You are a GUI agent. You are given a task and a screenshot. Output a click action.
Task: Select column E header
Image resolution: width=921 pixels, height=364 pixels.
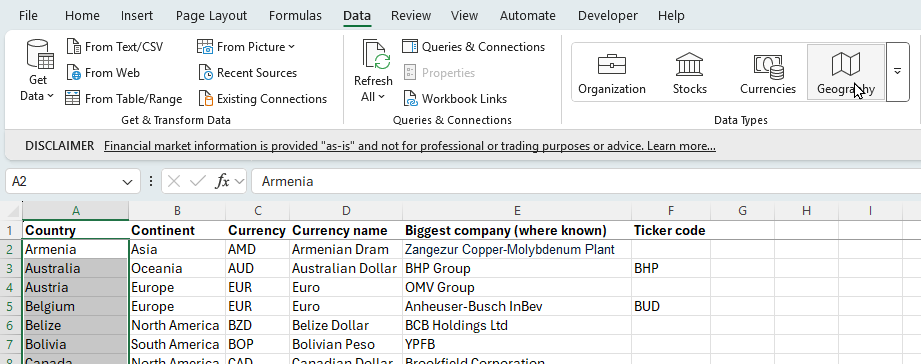pyautogui.click(x=517, y=211)
